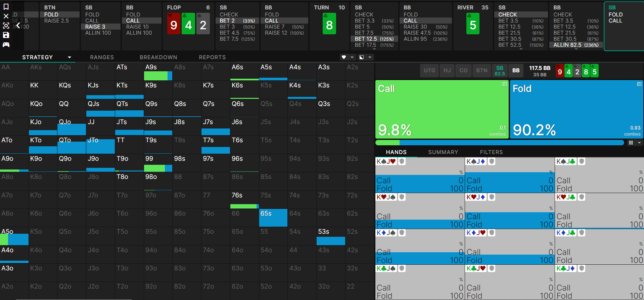The image size is (644, 300).
Task: Click the shield icon beside K♦J♣ hand
Action: (582, 233)
